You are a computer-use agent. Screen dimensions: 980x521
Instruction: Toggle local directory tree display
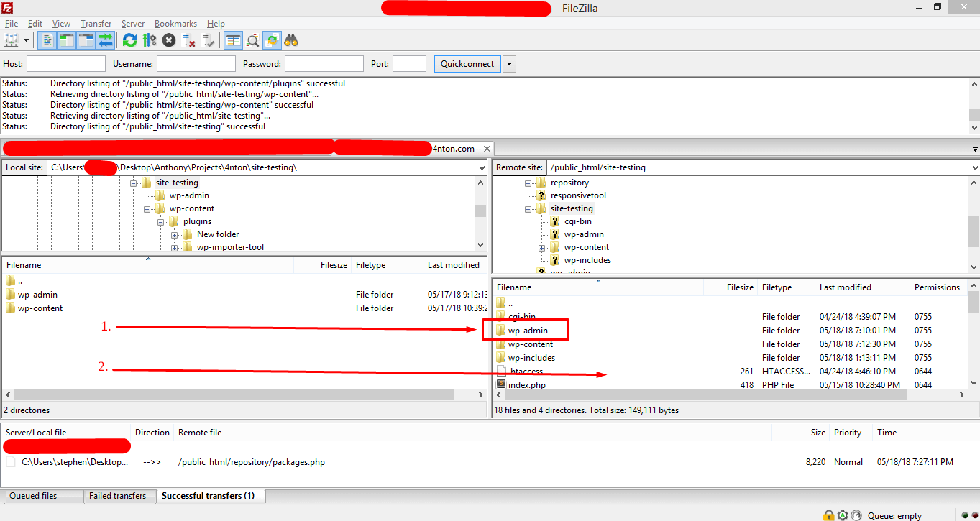click(x=67, y=40)
